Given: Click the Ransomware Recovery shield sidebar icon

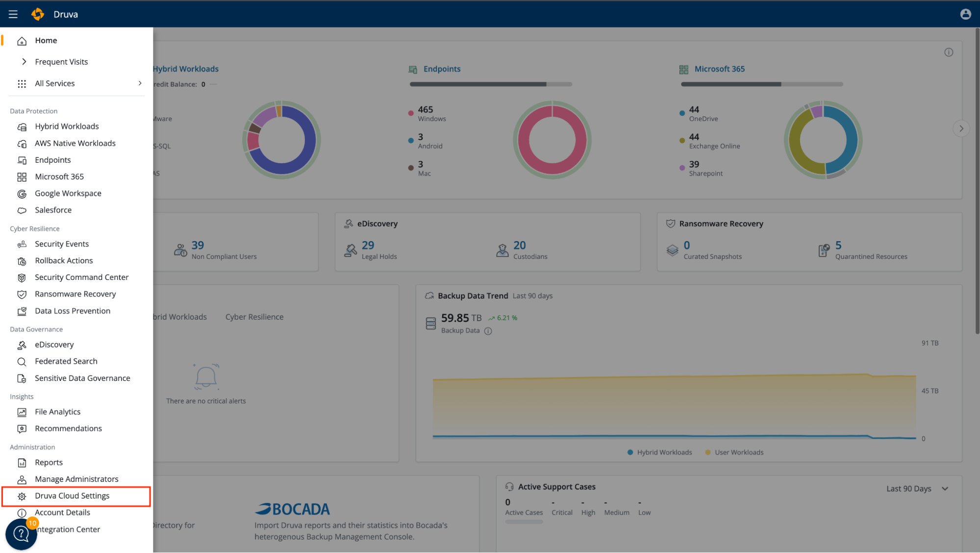Looking at the screenshot, I should (22, 294).
